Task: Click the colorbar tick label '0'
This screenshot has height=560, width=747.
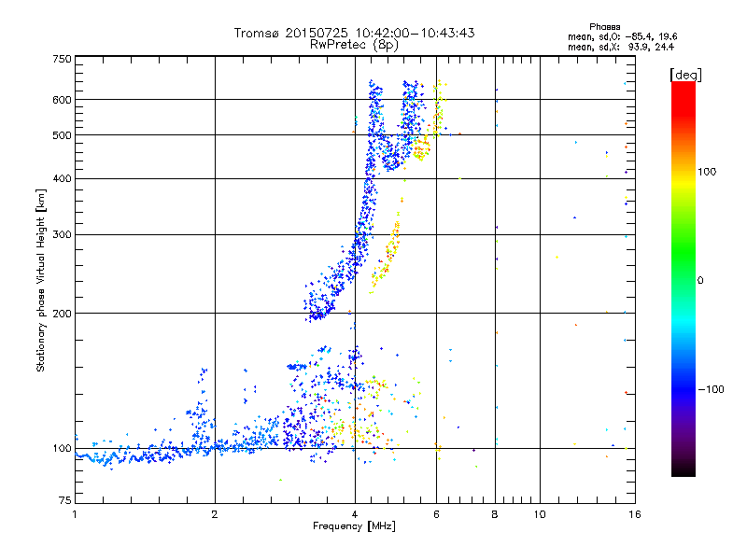Action: pos(699,281)
